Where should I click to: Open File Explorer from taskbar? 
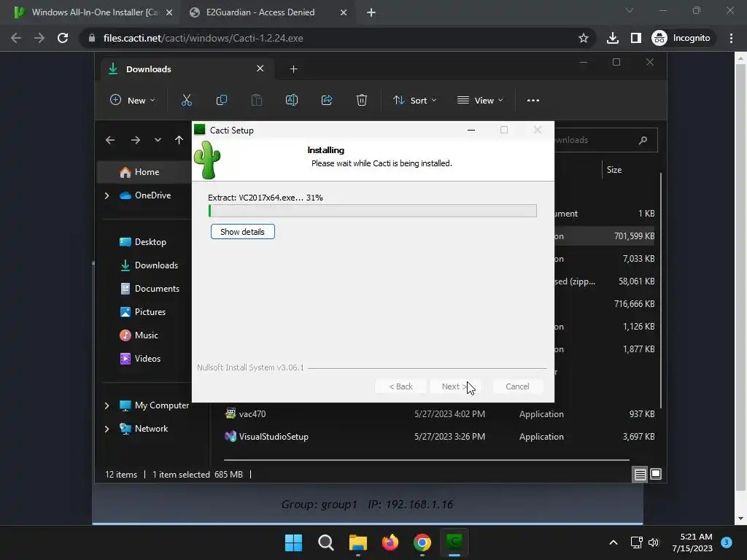point(357,542)
